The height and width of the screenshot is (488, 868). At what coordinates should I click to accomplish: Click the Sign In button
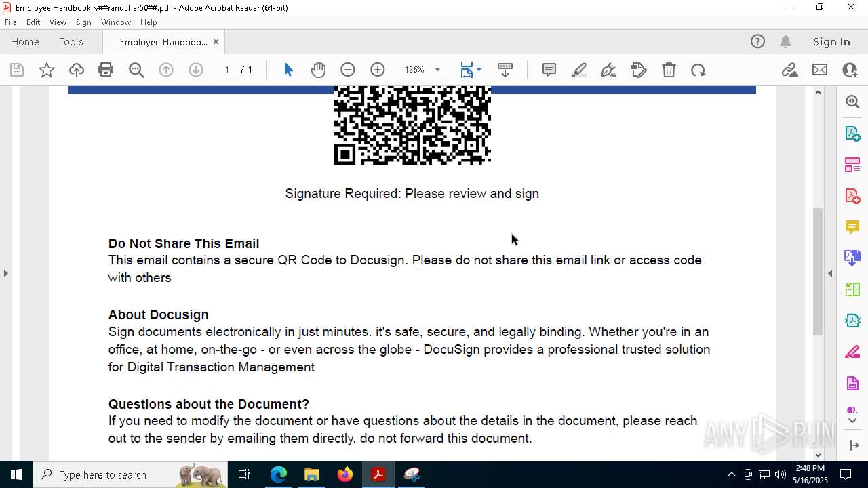(x=831, y=41)
